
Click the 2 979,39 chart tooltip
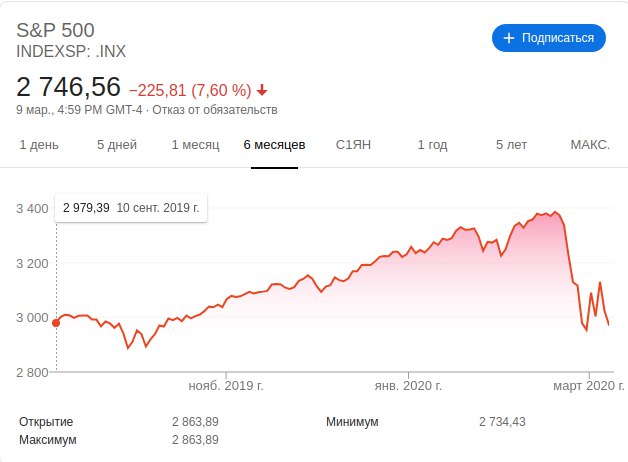click(x=131, y=208)
